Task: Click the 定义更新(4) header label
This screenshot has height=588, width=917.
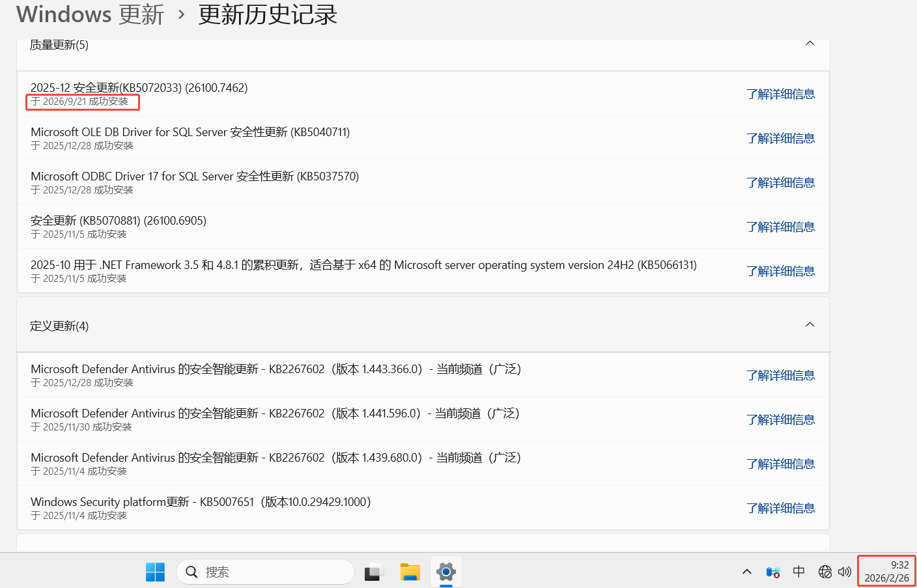Action: point(59,326)
